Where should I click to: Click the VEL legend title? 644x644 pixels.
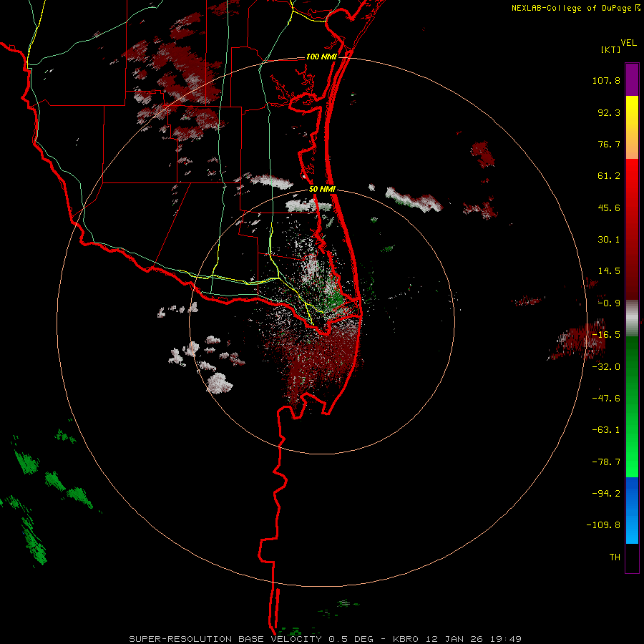tap(628, 43)
